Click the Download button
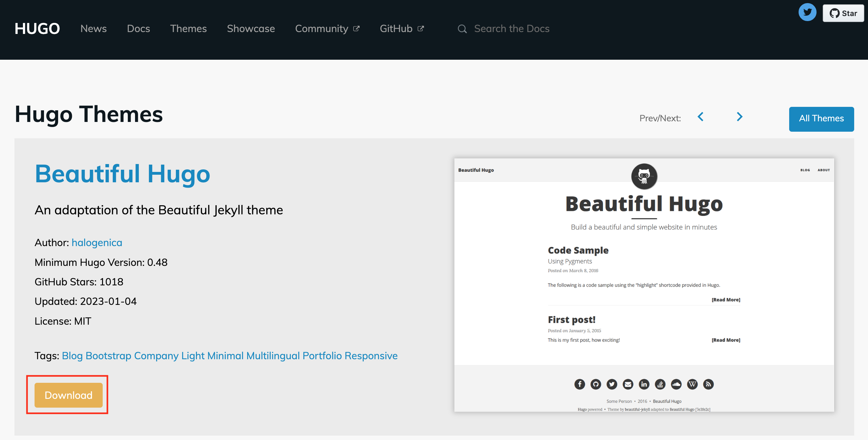The height and width of the screenshot is (440, 868). click(x=68, y=395)
